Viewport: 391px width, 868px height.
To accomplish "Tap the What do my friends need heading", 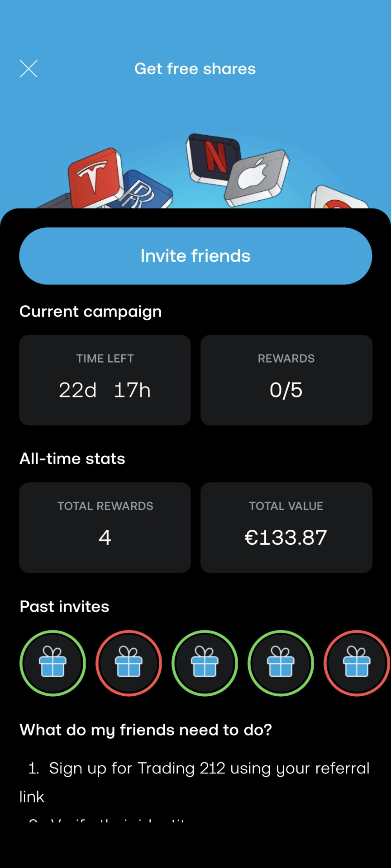I will click(146, 730).
